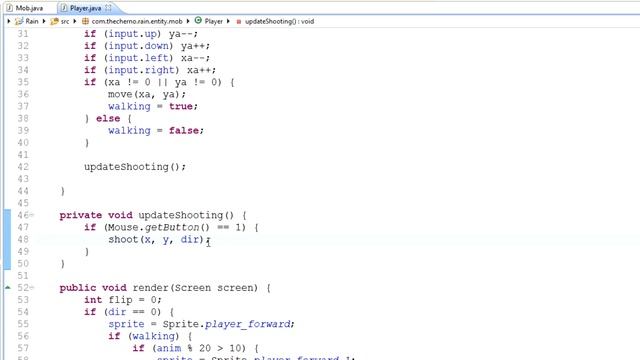Viewport: 640px width, 360px height.
Task: Click Mouse.getButton() on line 47
Action: coord(159,227)
